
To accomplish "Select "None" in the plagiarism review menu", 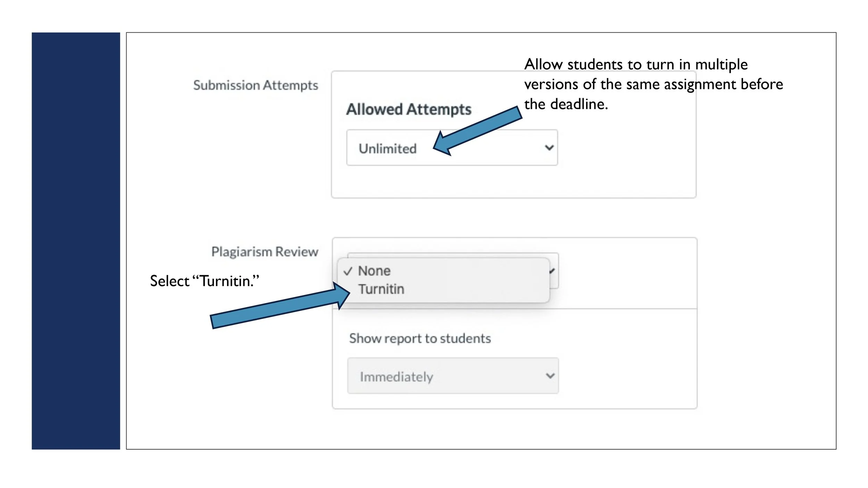I will click(x=374, y=271).
